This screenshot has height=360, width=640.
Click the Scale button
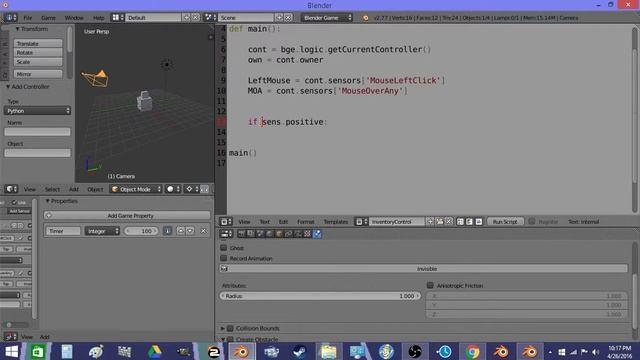(x=38, y=62)
